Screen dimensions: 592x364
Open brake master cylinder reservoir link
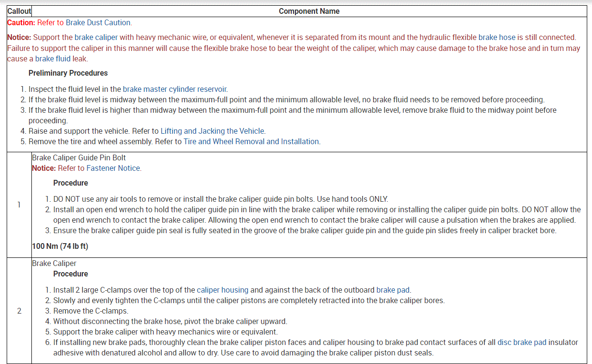coord(175,89)
